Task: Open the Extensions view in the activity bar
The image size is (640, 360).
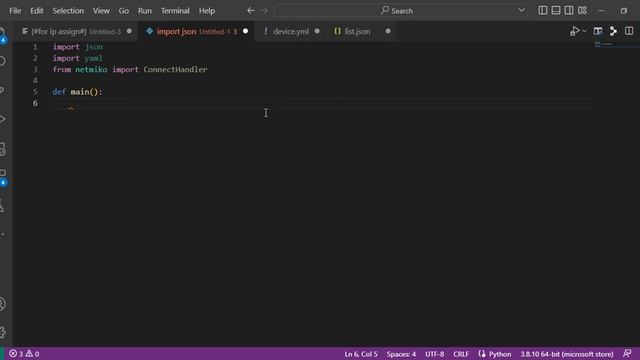Action: 3,149
